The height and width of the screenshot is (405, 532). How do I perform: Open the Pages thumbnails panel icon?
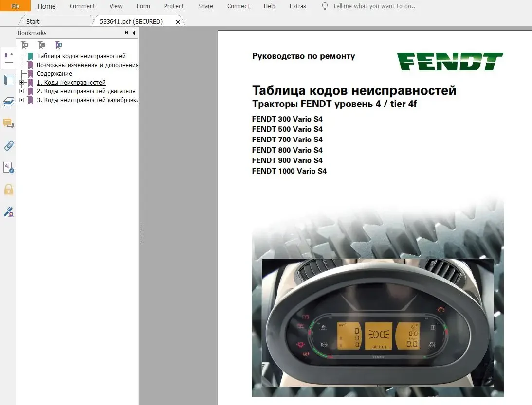coord(8,80)
